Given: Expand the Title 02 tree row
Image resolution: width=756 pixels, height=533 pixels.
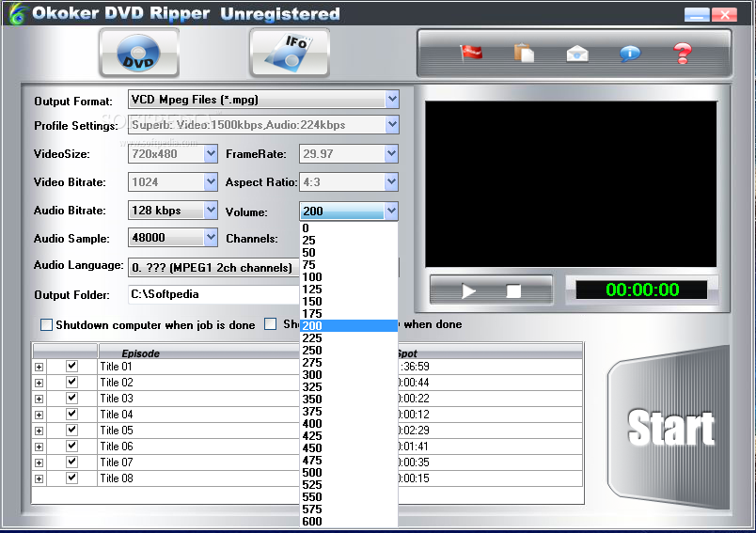Looking at the screenshot, I should [x=39, y=384].
